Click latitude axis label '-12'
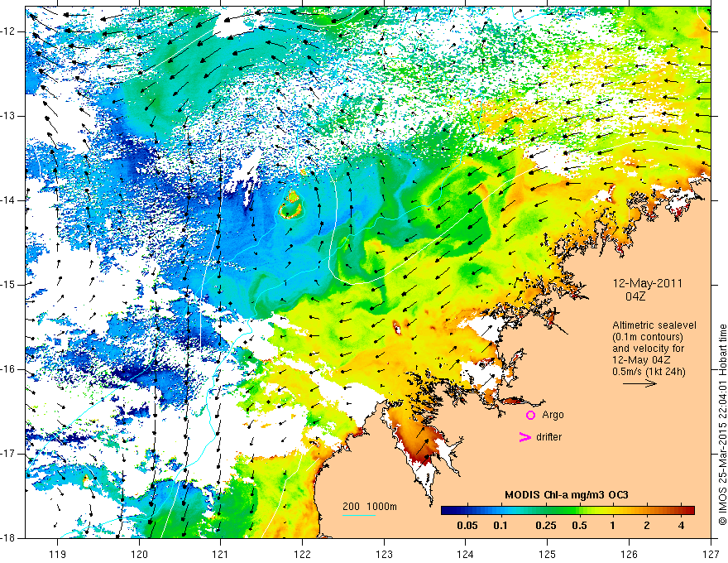 coord(8,31)
